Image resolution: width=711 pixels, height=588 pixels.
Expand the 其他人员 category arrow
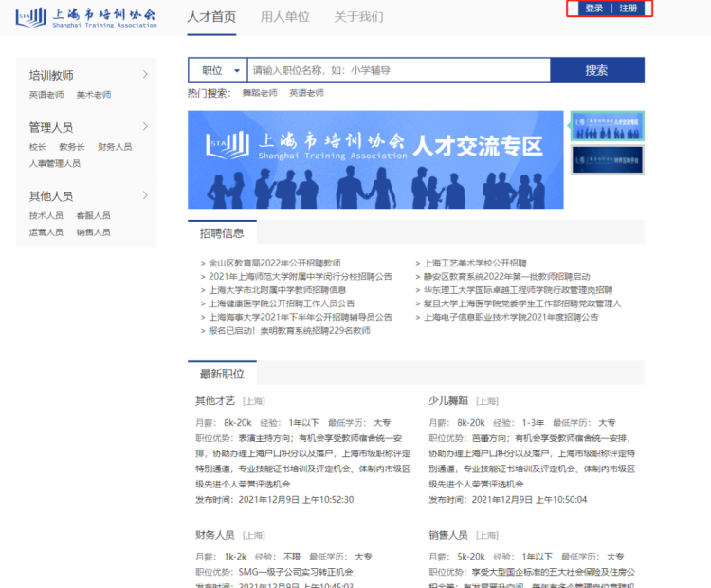145,195
